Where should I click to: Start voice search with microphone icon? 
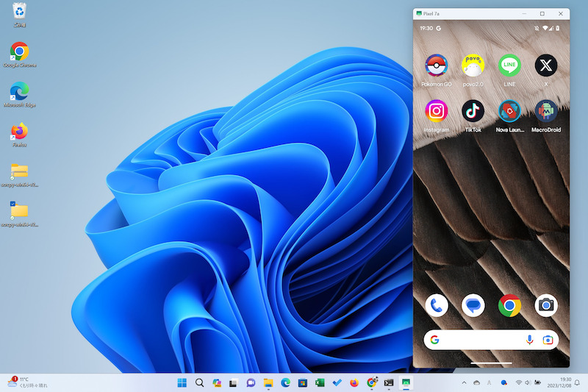tap(529, 340)
